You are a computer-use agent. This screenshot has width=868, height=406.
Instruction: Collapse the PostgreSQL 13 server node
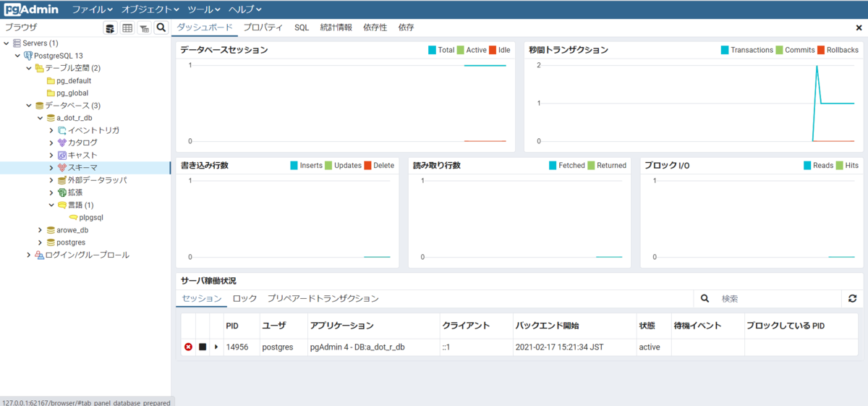point(18,56)
